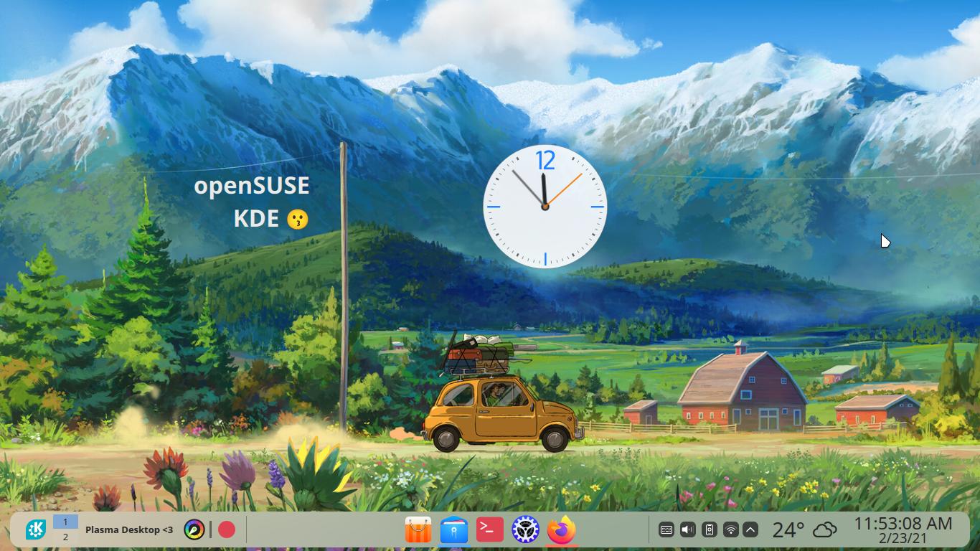Image resolution: width=980 pixels, height=551 pixels.
Task: Launch Firefox from the taskbar
Action: (x=561, y=529)
